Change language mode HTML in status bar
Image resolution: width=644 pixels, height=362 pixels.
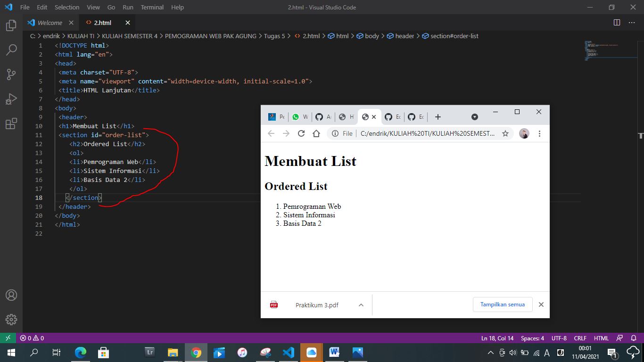pyautogui.click(x=601, y=338)
